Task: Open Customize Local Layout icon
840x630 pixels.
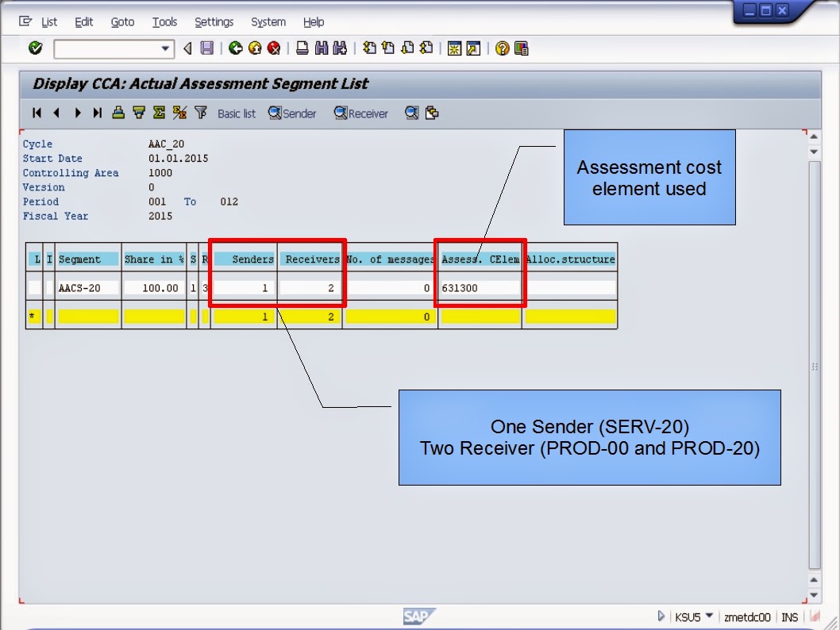Action: [x=522, y=48]
